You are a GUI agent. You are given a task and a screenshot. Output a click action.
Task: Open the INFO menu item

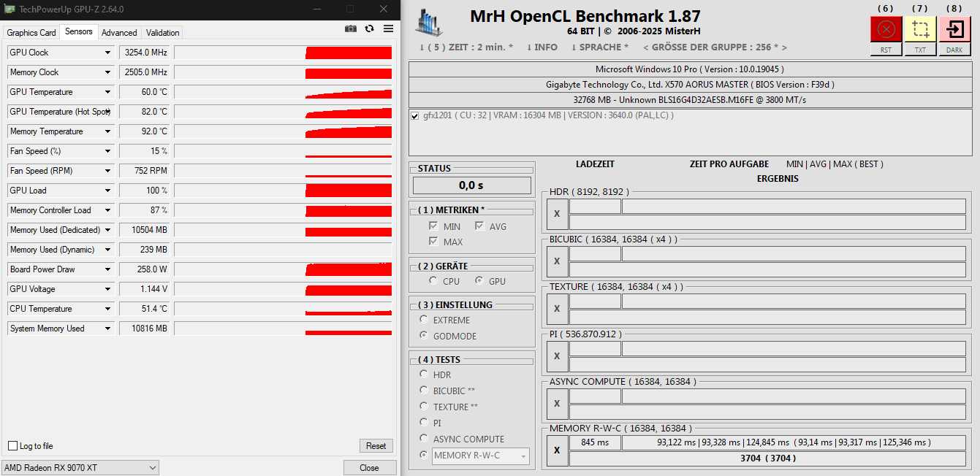(542, 47)
